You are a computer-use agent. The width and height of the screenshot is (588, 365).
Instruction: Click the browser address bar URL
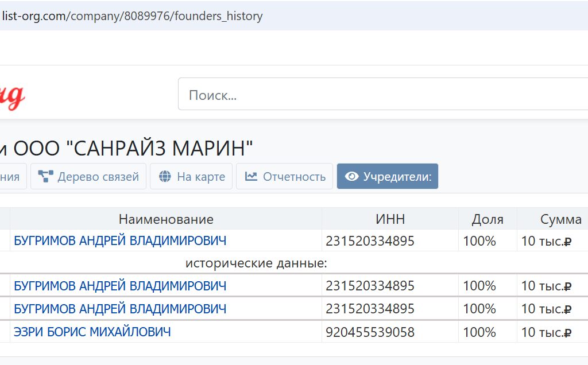(x=132, y=16)
